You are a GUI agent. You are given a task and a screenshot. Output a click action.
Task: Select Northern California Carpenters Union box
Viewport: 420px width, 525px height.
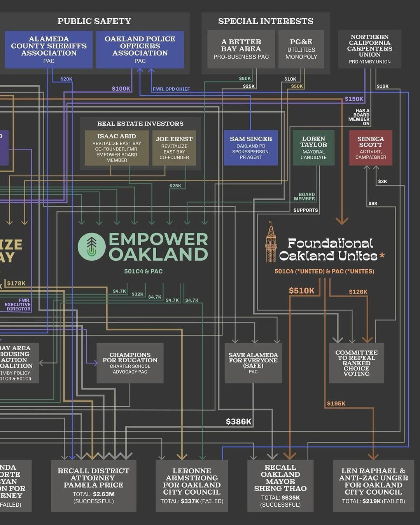pyautogui.click(x=370, y=49)
